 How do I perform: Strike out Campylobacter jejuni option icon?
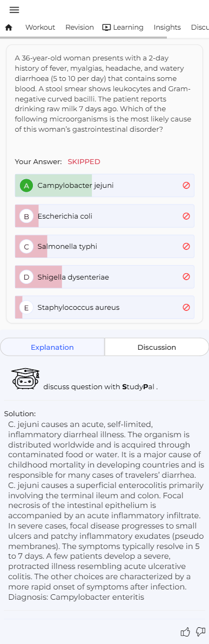(186, 186)
